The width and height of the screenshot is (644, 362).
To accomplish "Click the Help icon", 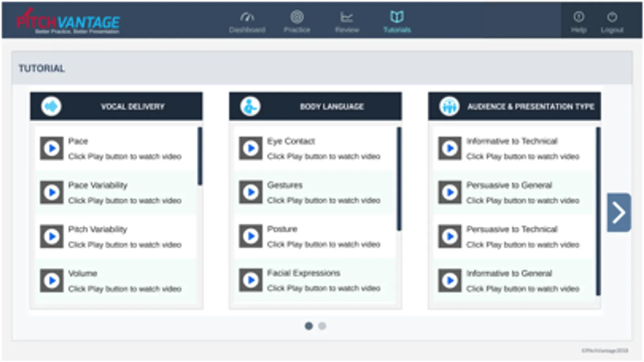I will 578,17.
